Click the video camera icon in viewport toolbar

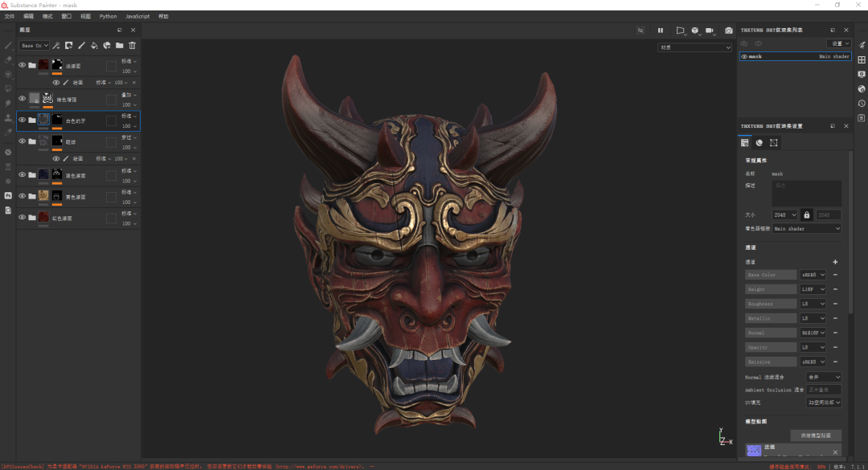click(710, 31)
